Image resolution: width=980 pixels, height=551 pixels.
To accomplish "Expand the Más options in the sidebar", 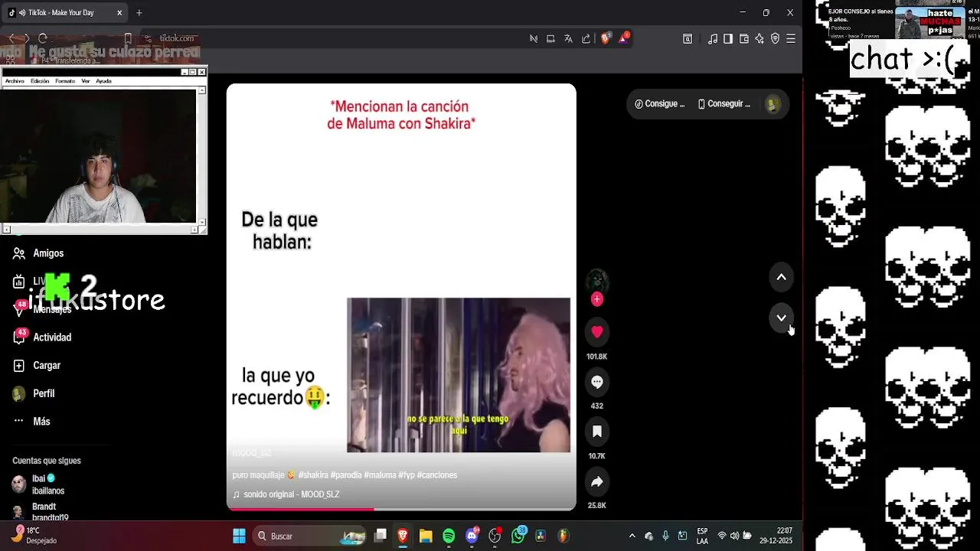I will [x=31, y=422].
